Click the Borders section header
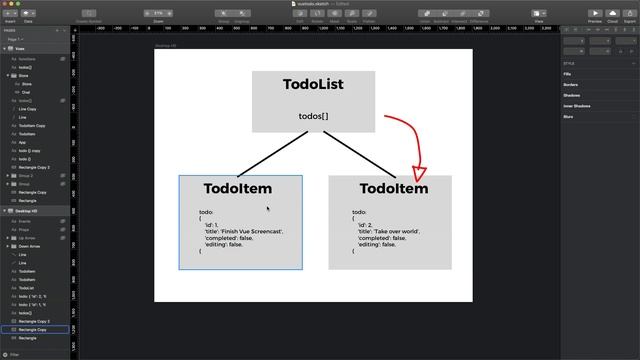The image size is (640, 360). coord(571,84)
